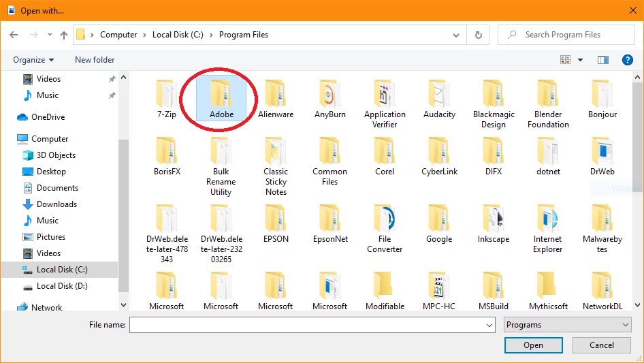Select the Blender Foundation folder
The image size is (644, 363).
click(x=548, y=104)
